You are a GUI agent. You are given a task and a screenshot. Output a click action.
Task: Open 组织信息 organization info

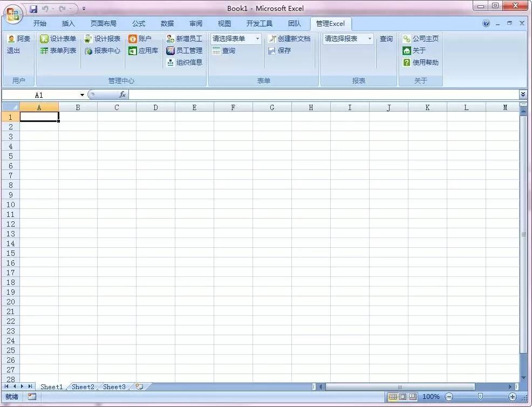184,63
